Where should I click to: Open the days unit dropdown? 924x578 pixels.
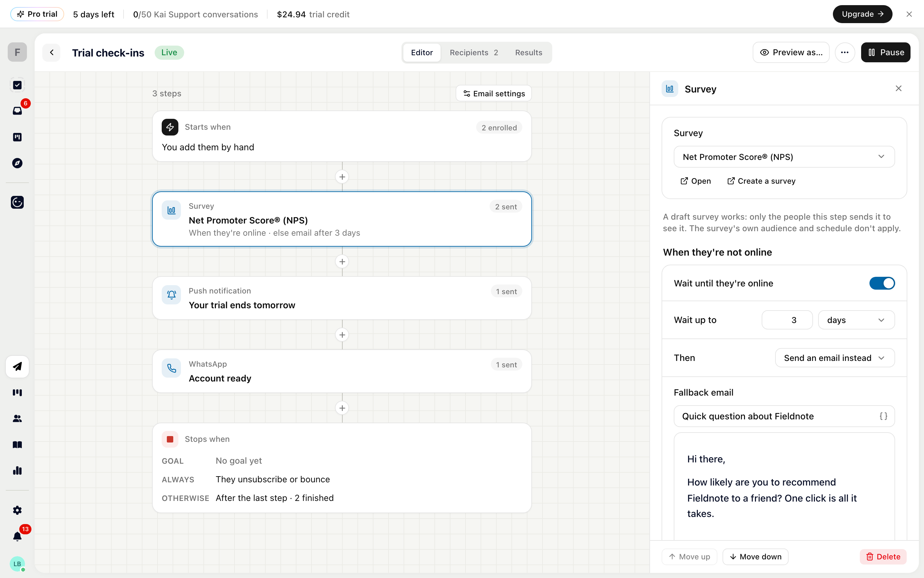click(856, 320)
